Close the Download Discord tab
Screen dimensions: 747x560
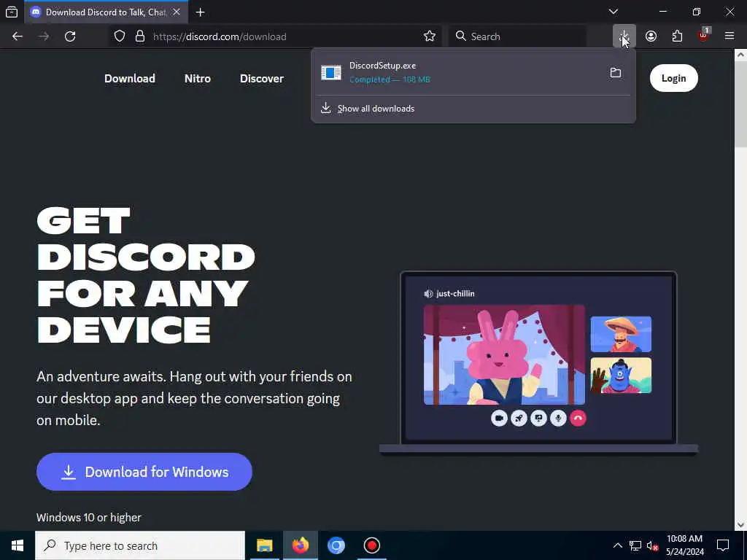coord(177,12)
